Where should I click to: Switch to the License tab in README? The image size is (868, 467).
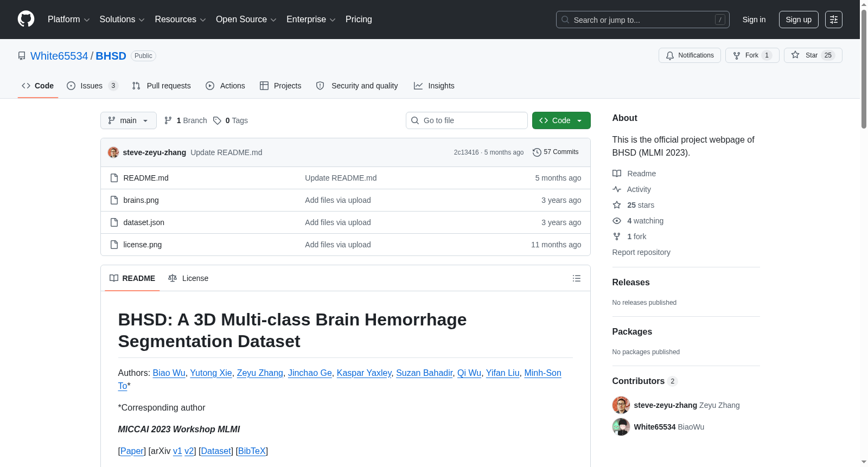pyautogui.click(x=188, y=278)
